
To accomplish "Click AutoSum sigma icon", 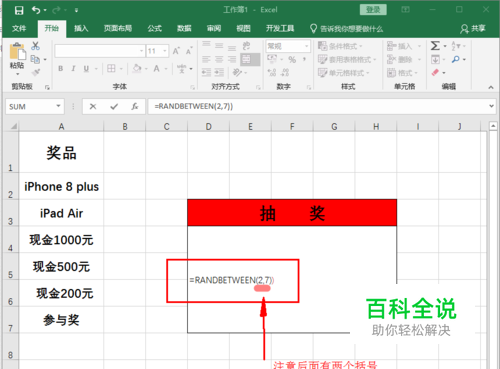I will click(435, 46).
